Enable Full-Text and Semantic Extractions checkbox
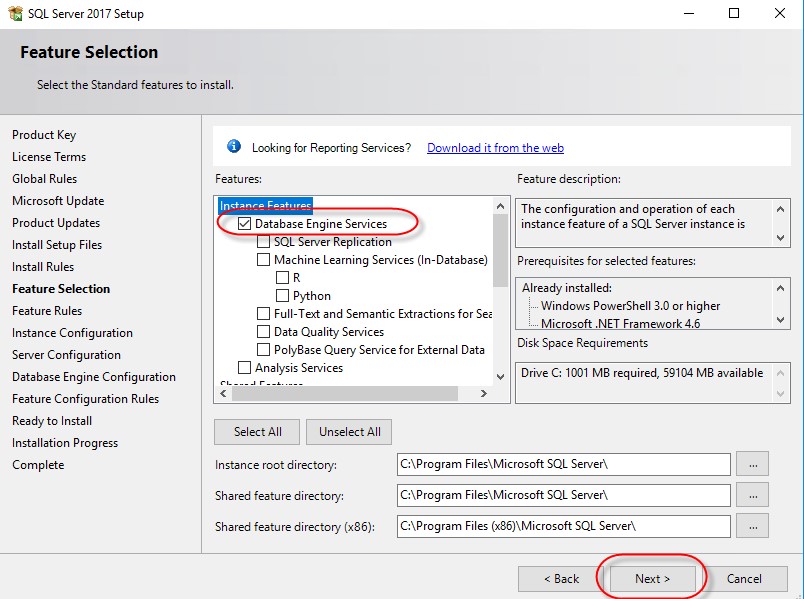Viewport: 804px width, 599px height. tap(264, 313)
